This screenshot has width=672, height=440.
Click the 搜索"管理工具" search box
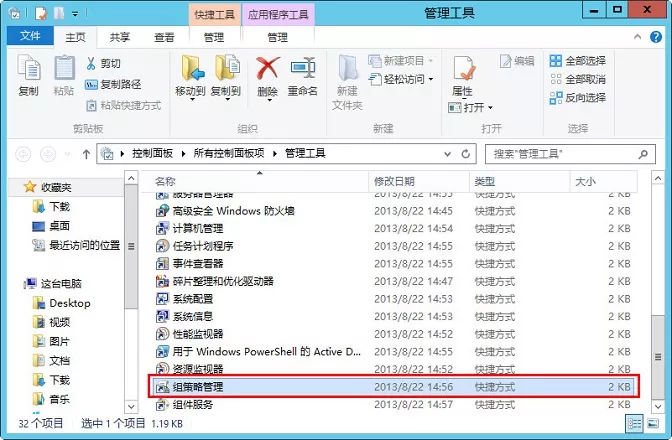point(560,154)
